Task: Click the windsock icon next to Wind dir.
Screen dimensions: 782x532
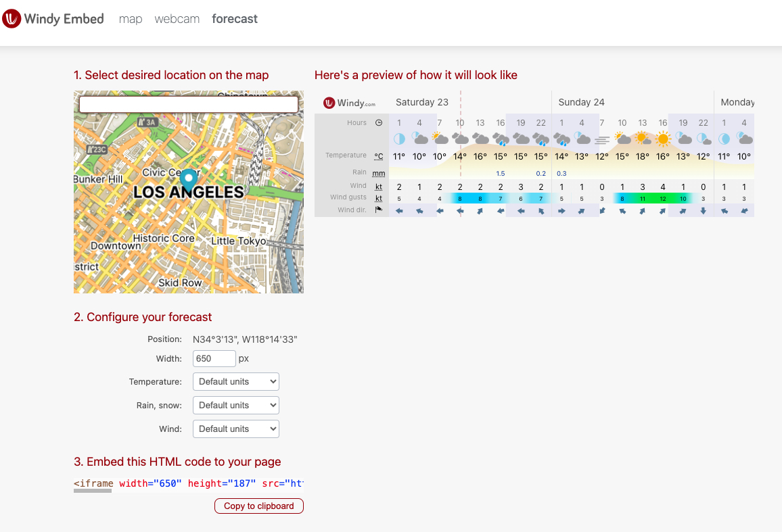Action: (379, 210)
